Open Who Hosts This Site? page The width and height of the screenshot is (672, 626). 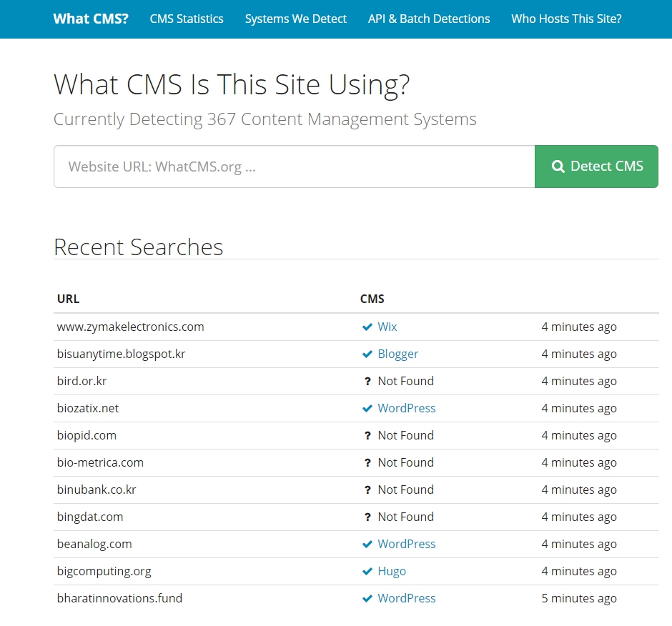coord(566,19)
